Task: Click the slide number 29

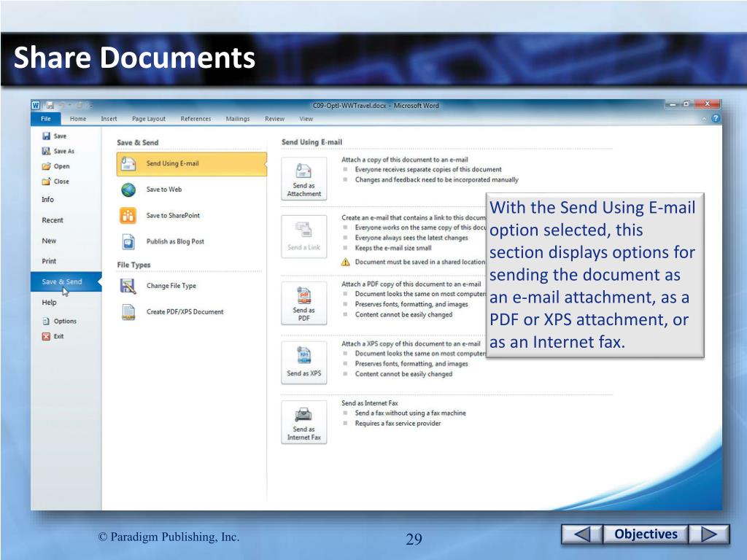Action: 414,539
